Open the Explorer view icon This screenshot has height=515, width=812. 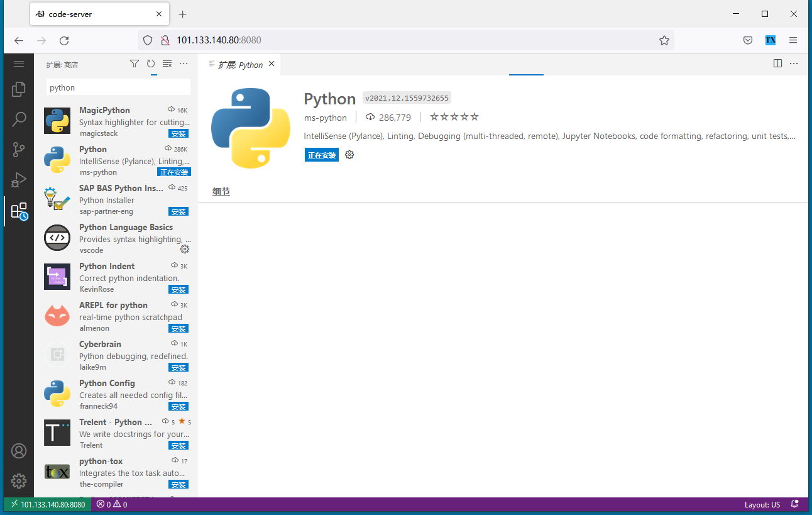pos(19,89)
